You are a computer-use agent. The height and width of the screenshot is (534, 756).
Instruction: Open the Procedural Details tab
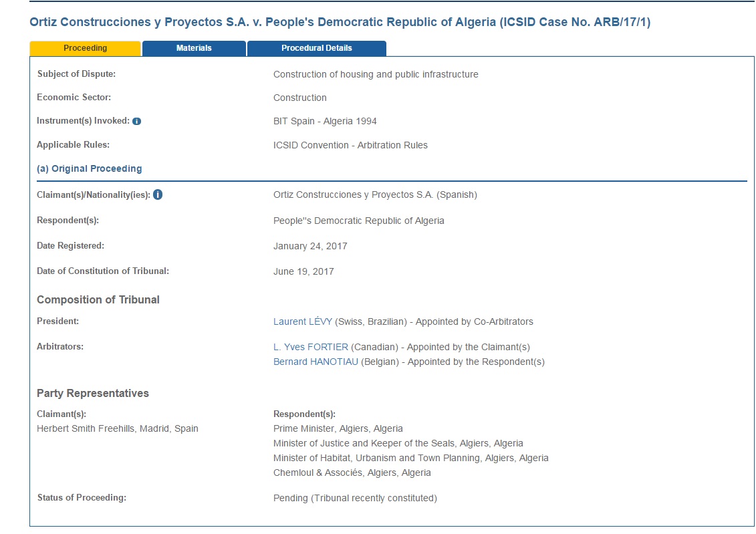point(316,48)
